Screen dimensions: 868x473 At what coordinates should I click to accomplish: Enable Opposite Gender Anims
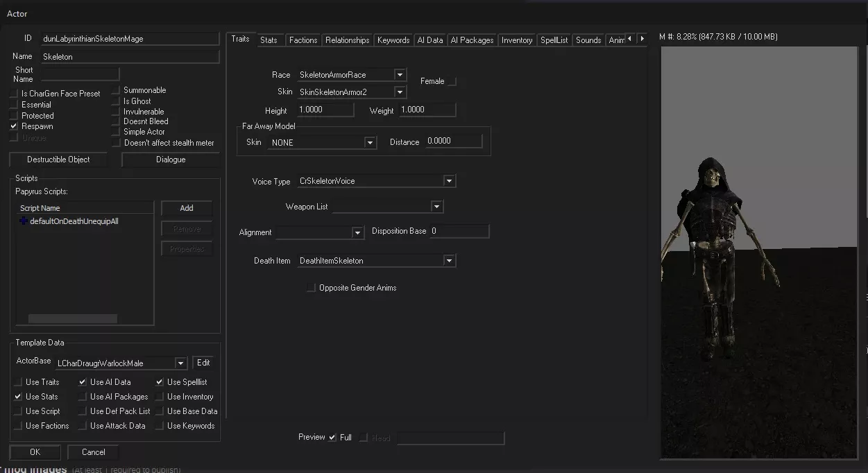point(312,288)
